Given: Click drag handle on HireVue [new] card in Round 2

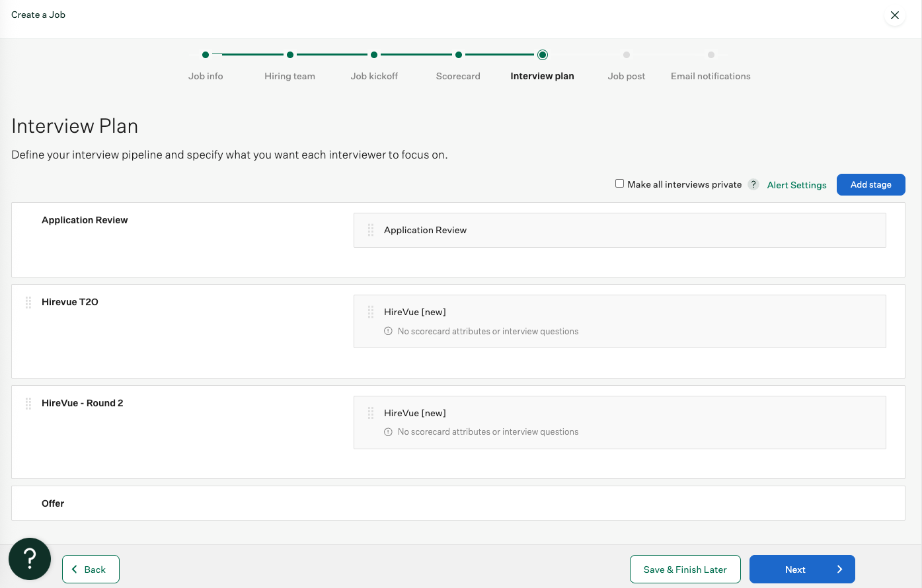Looking at the screenshot, I should [371, 413].
